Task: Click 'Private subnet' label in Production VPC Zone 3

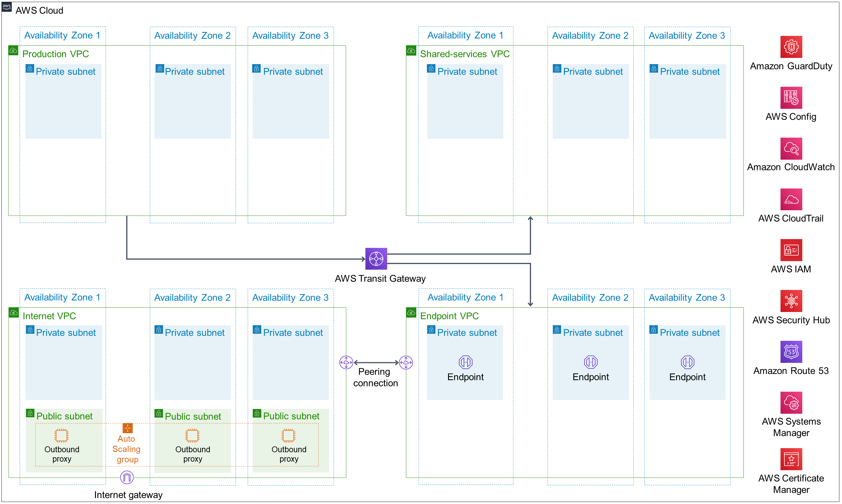Action: [x=293, y=72]
